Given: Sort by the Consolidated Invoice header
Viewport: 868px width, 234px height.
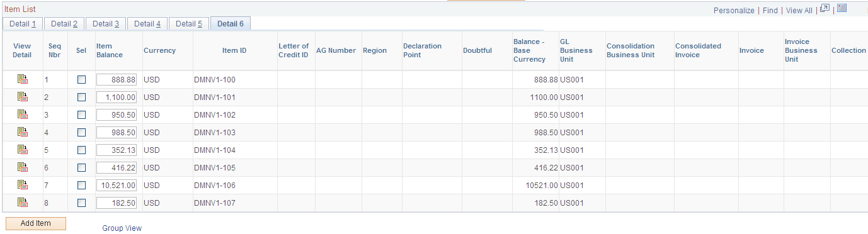Looking at the screenshot, I should (699, 50).
